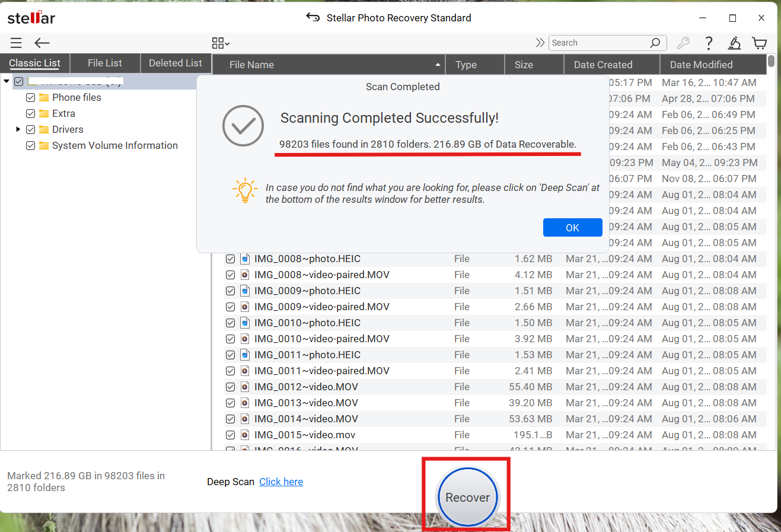Sort by Date Created column
Screen dimensions: 781x532
click(x=611, y=65)
